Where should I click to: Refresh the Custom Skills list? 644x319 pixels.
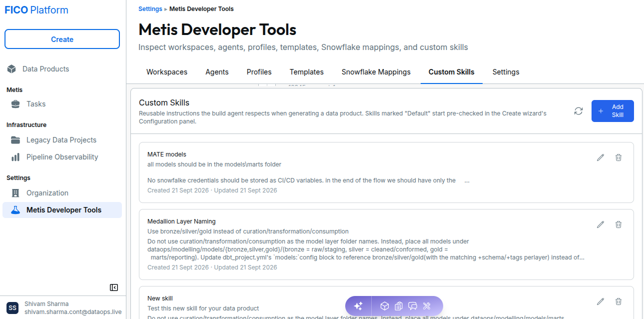(579, 111)
